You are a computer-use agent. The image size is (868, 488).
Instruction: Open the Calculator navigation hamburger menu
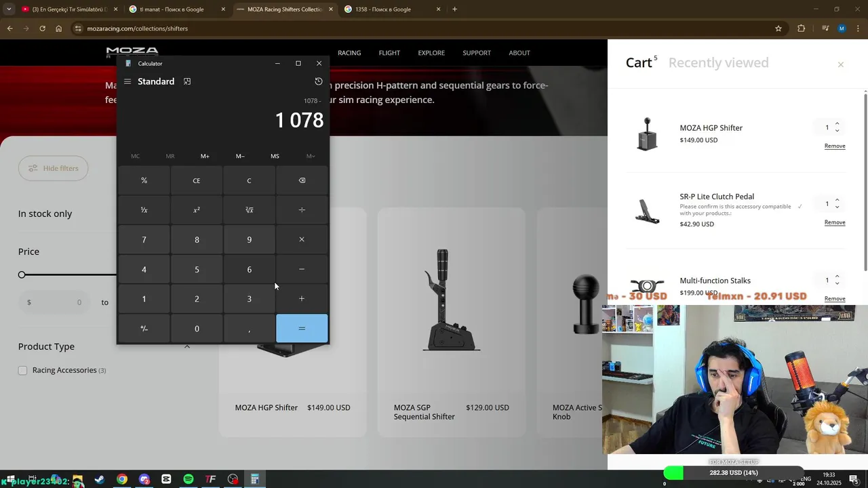pos(127,81)
